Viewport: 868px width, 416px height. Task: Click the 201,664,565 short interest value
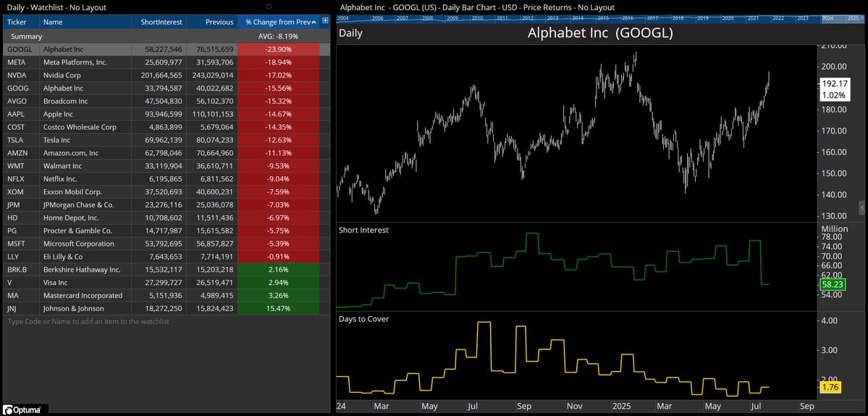[x=159, y=75]
